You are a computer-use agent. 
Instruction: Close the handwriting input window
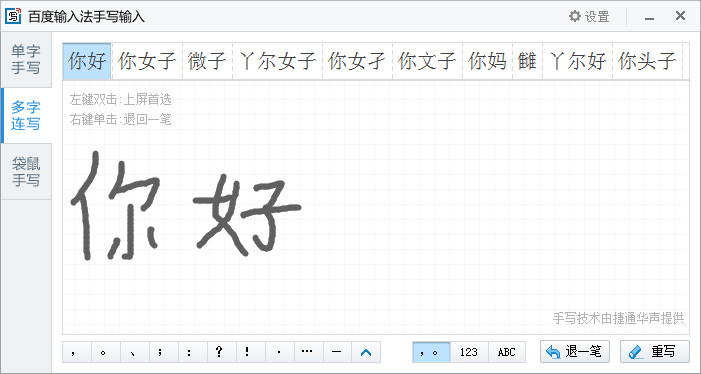point(680,16)
